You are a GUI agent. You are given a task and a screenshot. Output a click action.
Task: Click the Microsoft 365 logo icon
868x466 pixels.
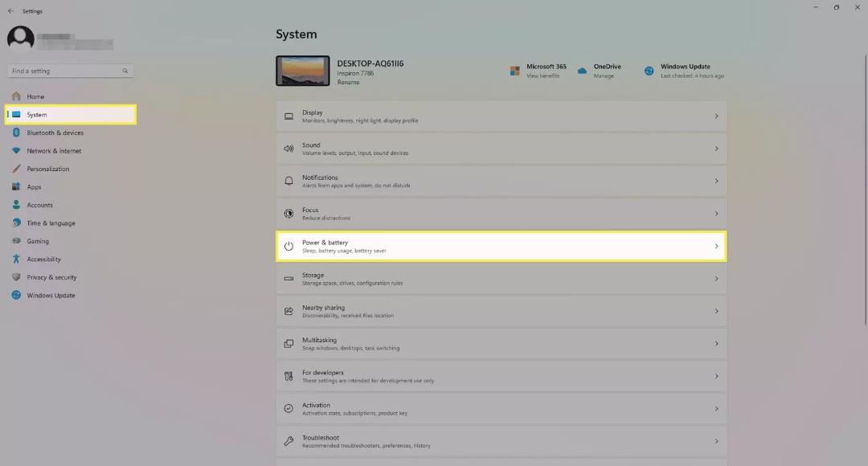click(515, 71)
